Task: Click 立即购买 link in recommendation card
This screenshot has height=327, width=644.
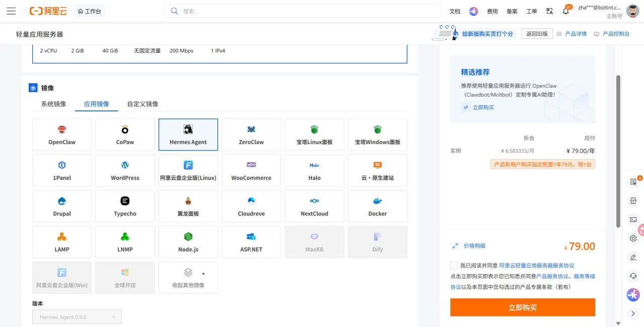Action: click(x=483, y=107)
